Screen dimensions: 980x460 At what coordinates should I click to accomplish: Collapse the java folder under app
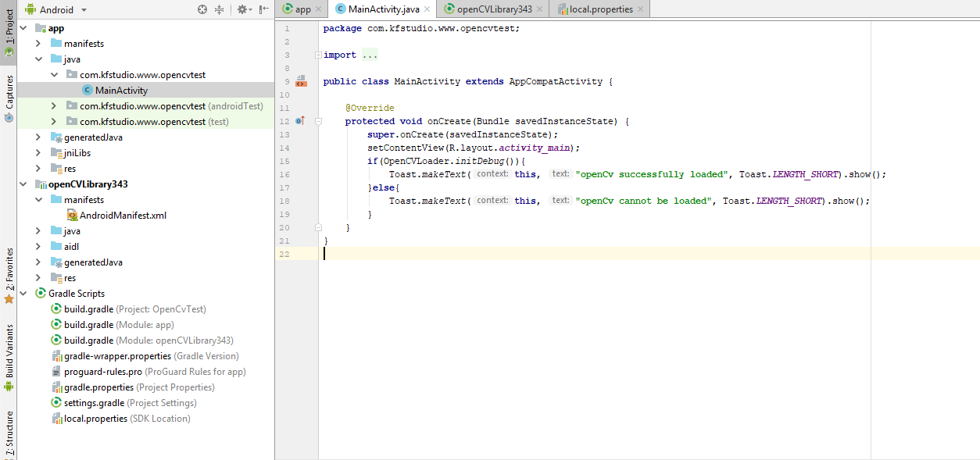pos(38,59)
